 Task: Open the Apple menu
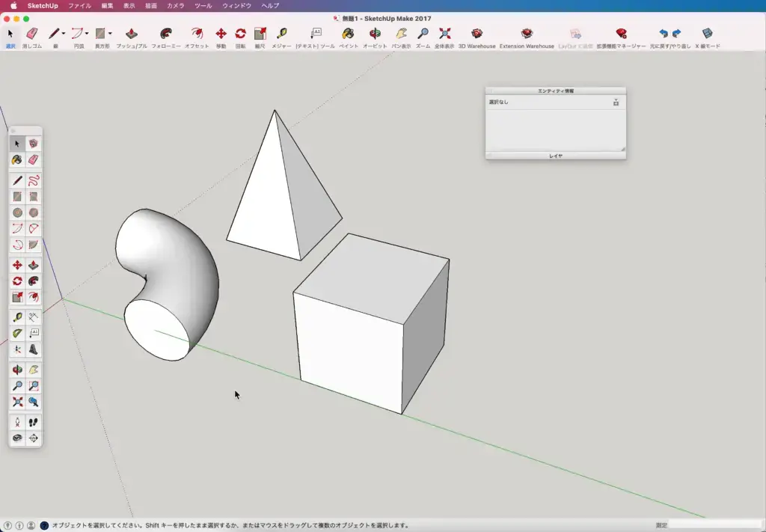click(13, 6)
